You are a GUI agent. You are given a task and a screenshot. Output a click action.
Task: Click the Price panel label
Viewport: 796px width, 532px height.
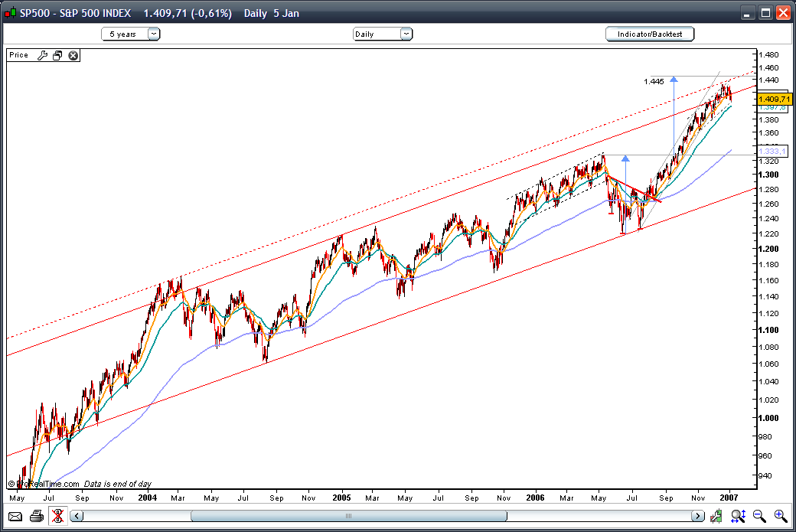tap(19, 55)
